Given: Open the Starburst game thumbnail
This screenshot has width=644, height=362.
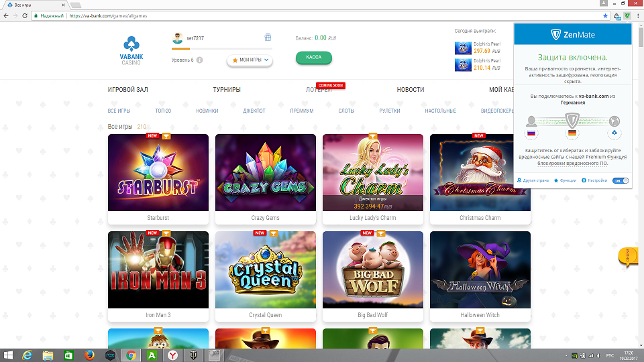Looking at the screenshot, I should 158,173.
